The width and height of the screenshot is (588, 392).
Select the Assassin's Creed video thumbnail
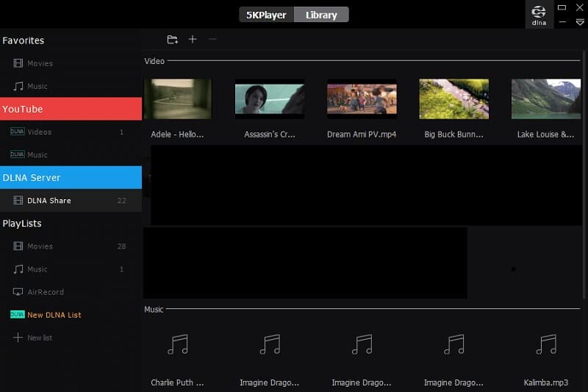pyautogui.click(x=270, y=99)
